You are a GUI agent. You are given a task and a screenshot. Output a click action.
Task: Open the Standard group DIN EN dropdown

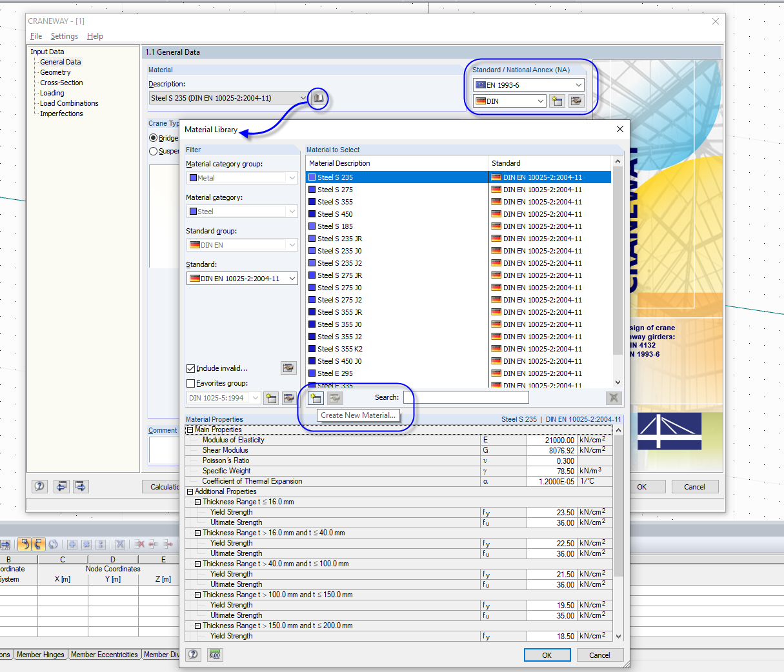pyautogui.click(x=292, y=245)
